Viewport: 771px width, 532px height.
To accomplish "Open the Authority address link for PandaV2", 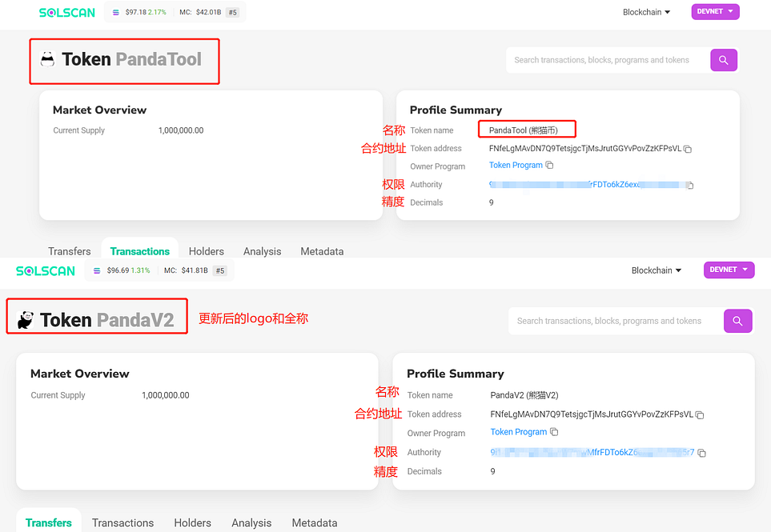I will (592, 453).
